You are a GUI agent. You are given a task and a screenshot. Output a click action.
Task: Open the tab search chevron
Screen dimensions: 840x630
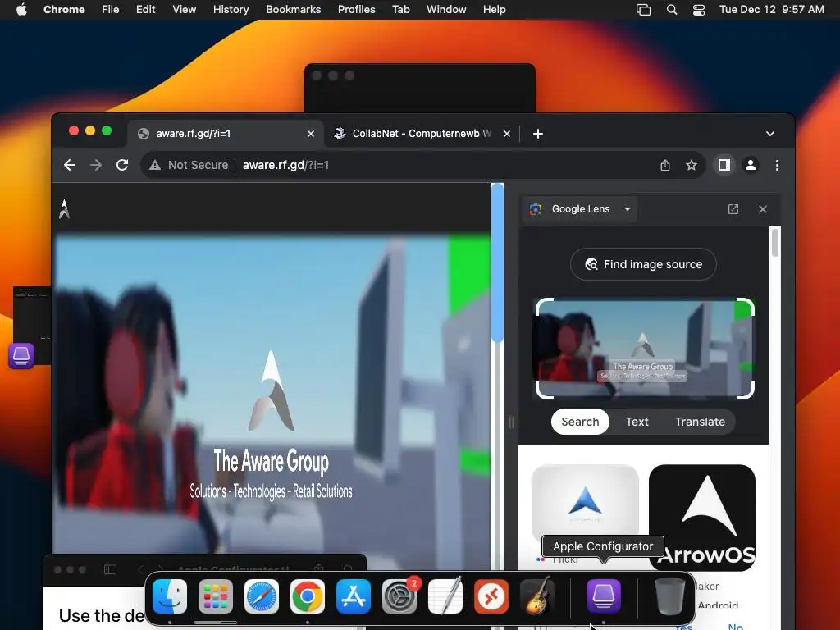769,134
